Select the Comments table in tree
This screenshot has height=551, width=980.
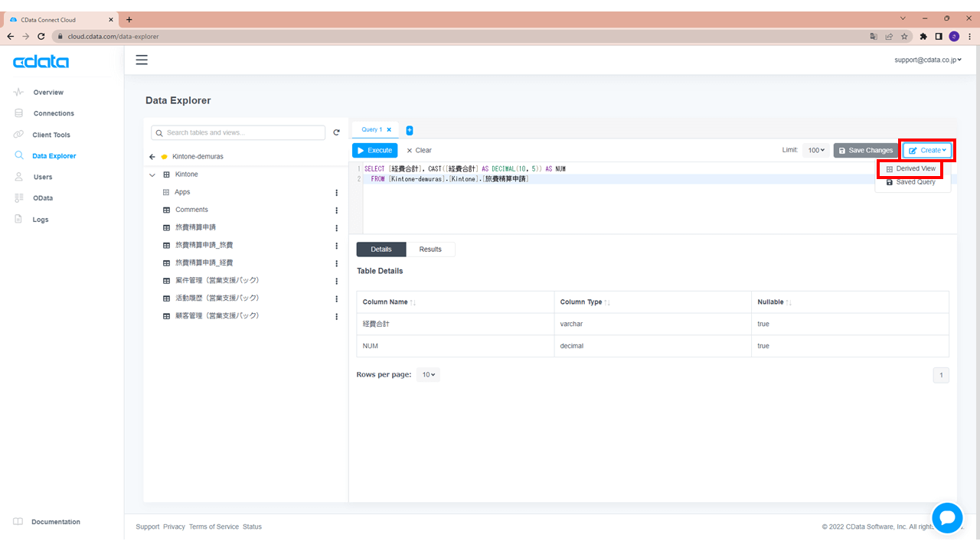pos(191,210)
